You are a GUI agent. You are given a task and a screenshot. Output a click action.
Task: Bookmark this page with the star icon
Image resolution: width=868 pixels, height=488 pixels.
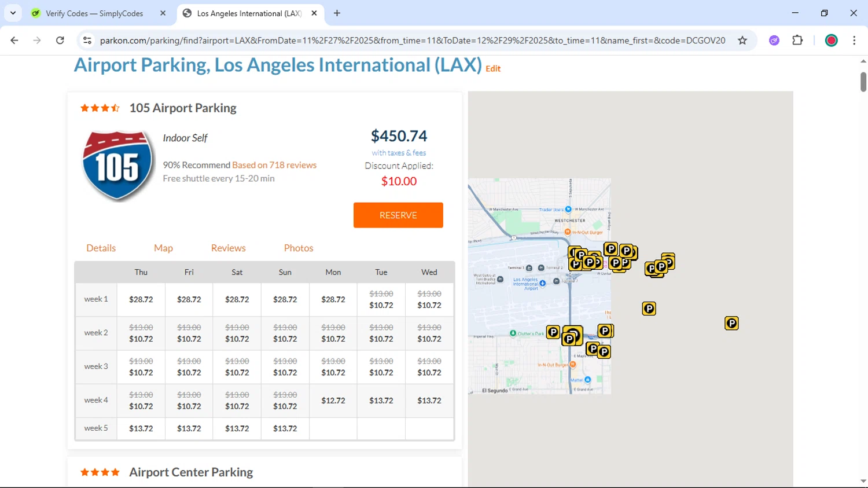[742, 41]
